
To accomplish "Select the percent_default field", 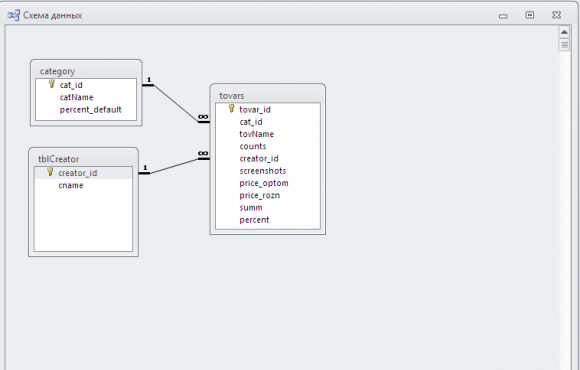I will tap(86, 110).
